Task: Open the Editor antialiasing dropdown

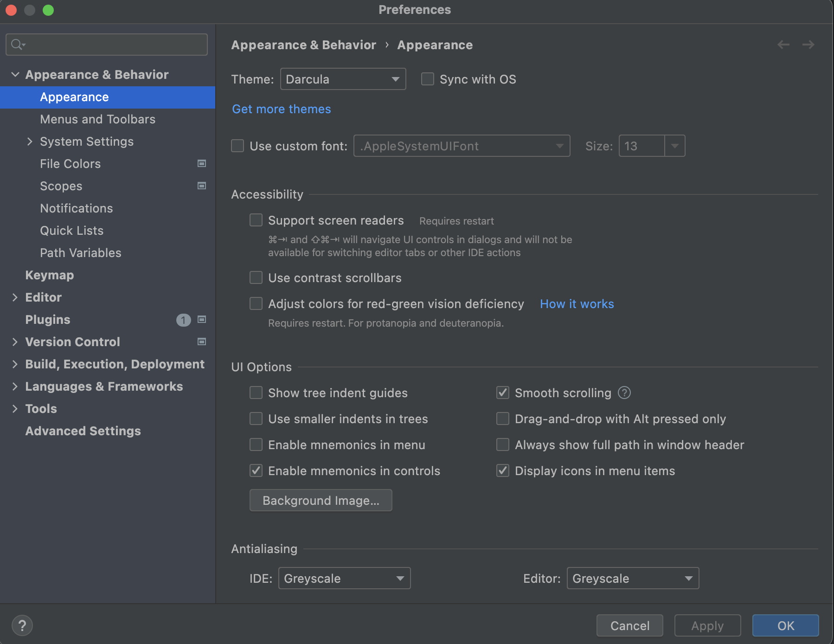Action: [x=633, y=578]
